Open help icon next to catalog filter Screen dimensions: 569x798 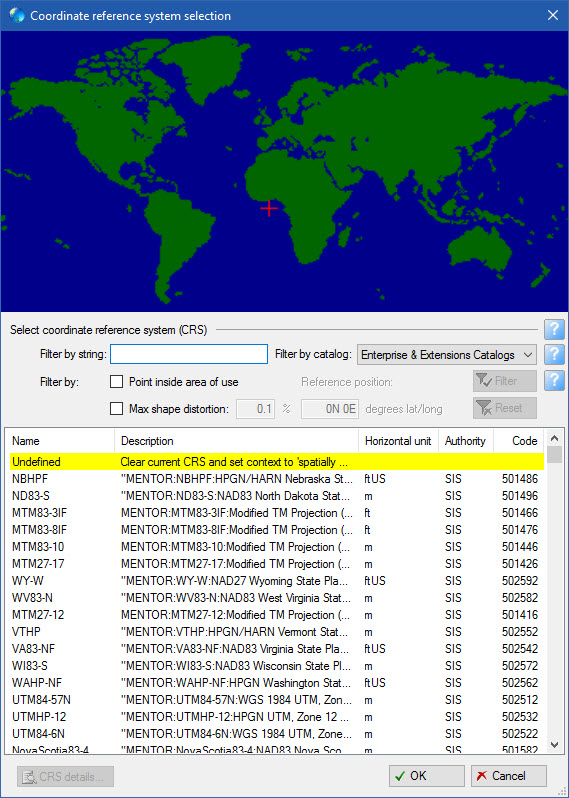[554, 355]
